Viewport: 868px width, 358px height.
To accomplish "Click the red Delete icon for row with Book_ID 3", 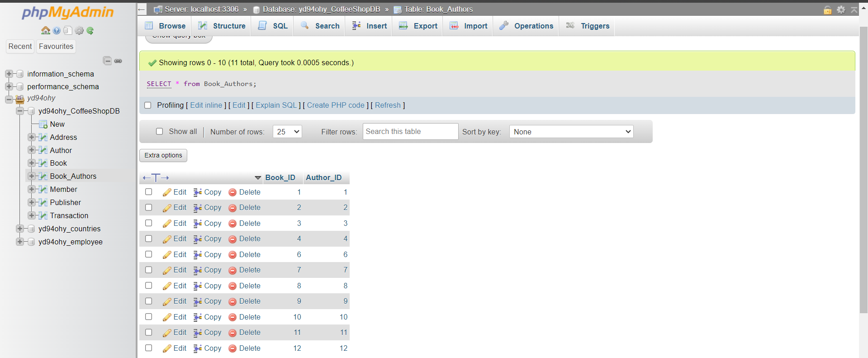I will pos(232,224).
